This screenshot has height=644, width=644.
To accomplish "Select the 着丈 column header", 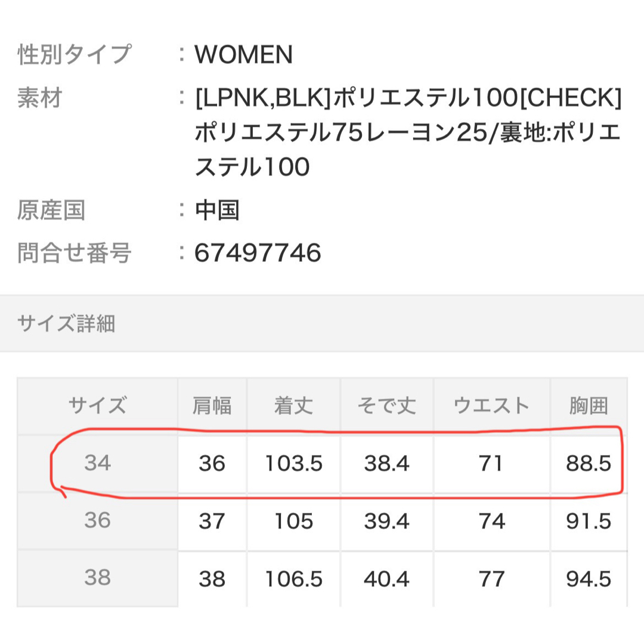I will pos(293,406).
